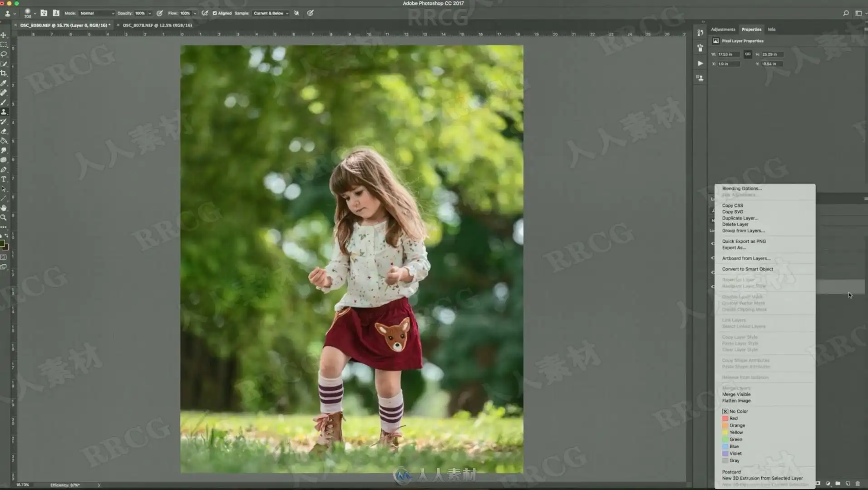The height and width of the screenshot is (490, 868).
Task: Select the Eraser tool
Action: coord(4,131)
